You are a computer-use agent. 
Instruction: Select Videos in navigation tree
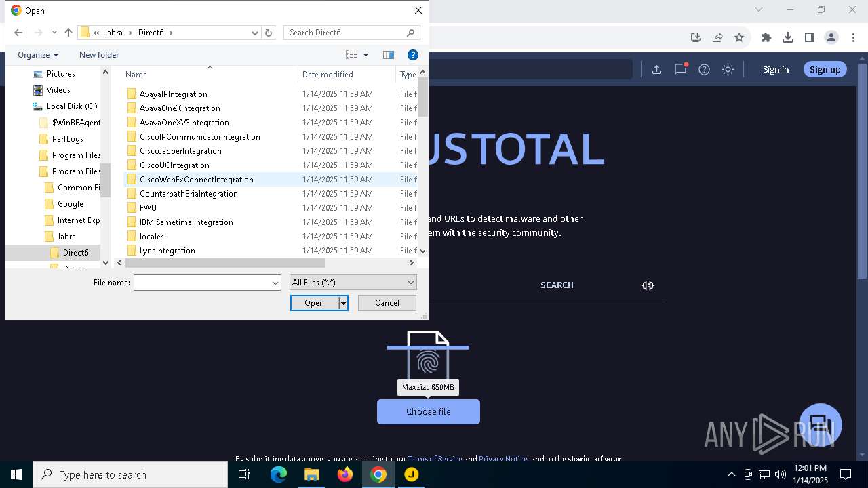[58, 90]
